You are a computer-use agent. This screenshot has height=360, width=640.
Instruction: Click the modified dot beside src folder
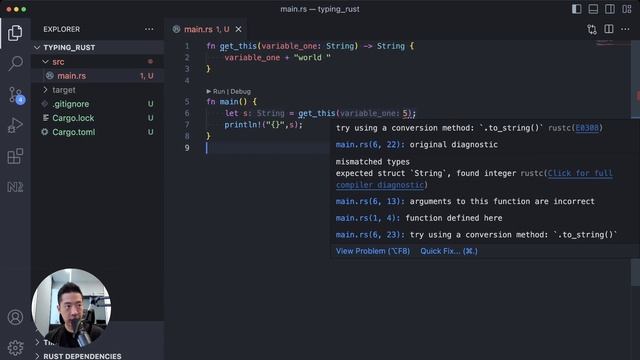[x=150, y=62]
